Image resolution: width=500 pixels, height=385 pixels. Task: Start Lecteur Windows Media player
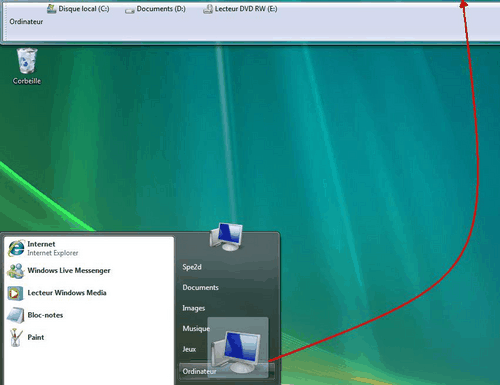pyautogui.click(x=57, y=293)
